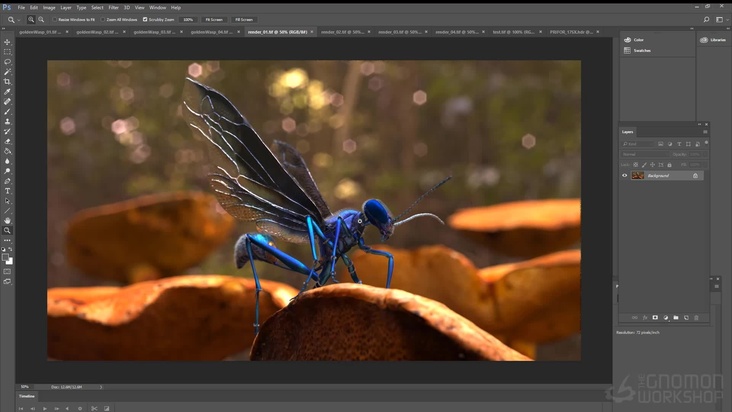Toggle Quick Mask mode icon
This screenshot has height=412, width=732.
tap(7, 272)
